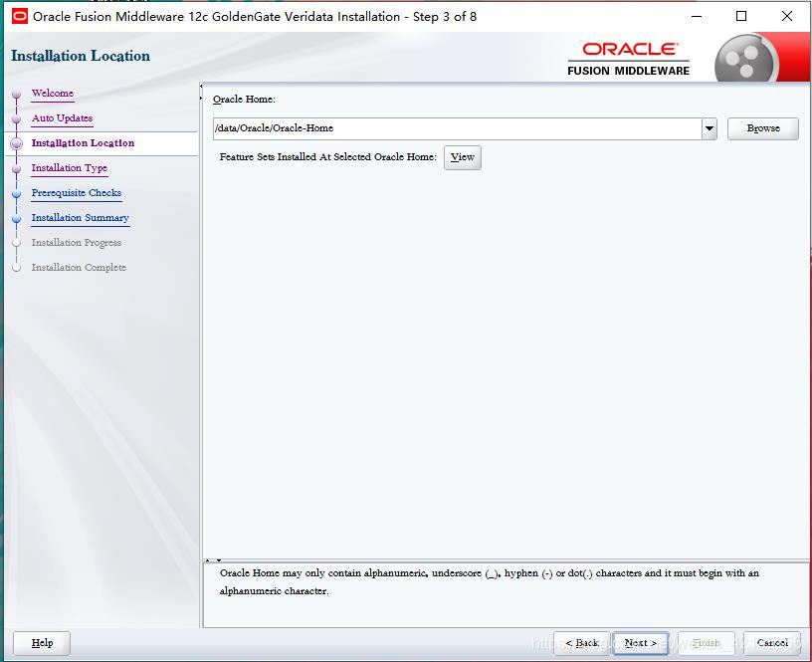Image resolution: width=812 pixels, height=662 pixels.
Task: Click the Oracle Home naming rules message
Action: 489,581
